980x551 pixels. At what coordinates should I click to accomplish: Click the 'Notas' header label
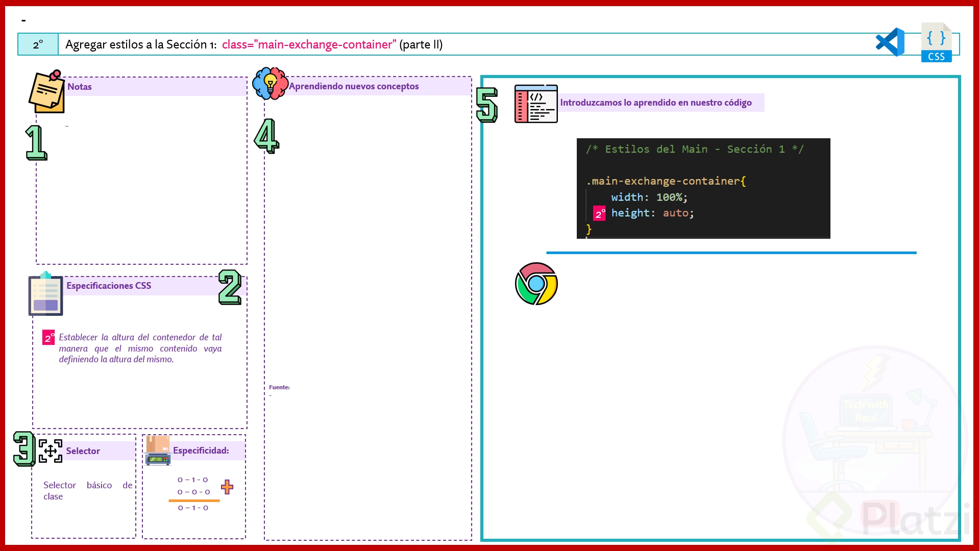tap(80, 87)
